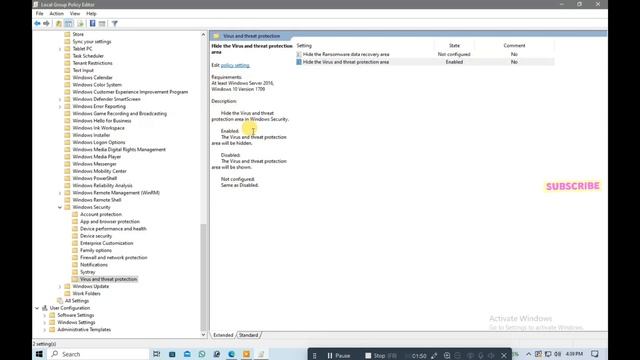640x360 pixels.
Task: Switch to the Extended tab
Action: [223, 335]
